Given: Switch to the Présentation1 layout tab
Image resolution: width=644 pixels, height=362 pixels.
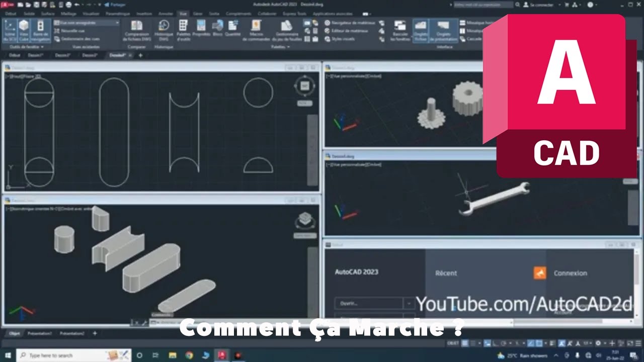Looking at the screenshot, I should (x=40, y=333).
